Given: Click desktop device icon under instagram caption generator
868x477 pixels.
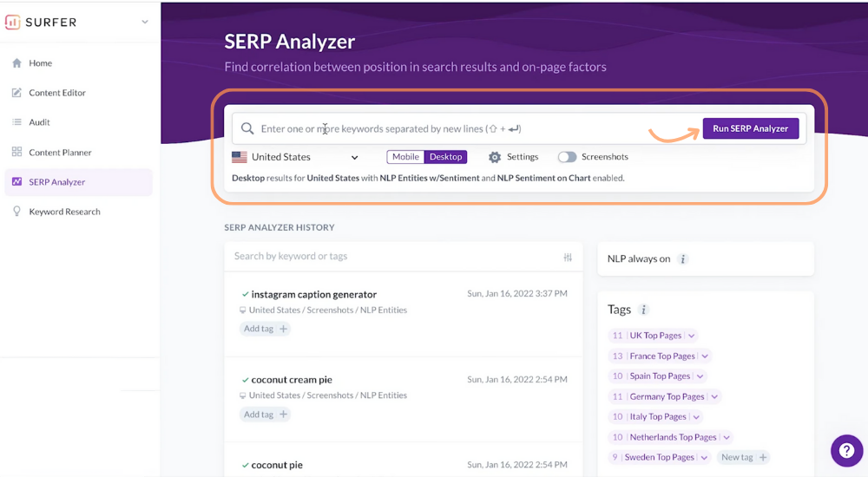Looking at the screenshot, I should pyautogui.click(x=242, y=310).
